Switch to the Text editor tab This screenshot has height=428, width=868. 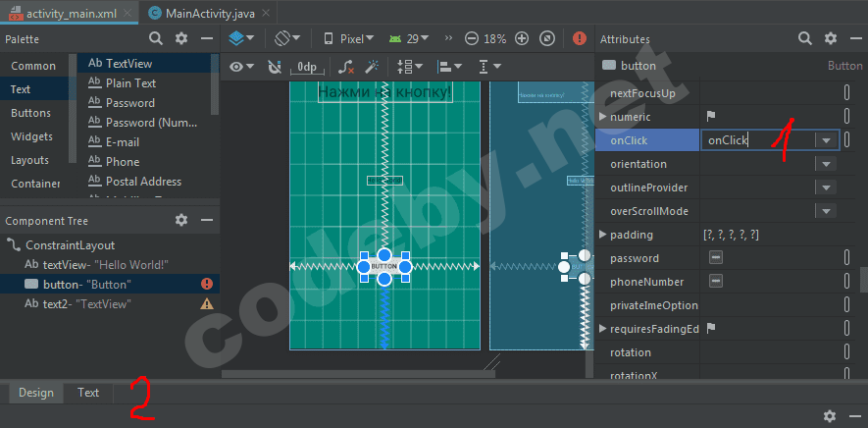pos(88,393)
